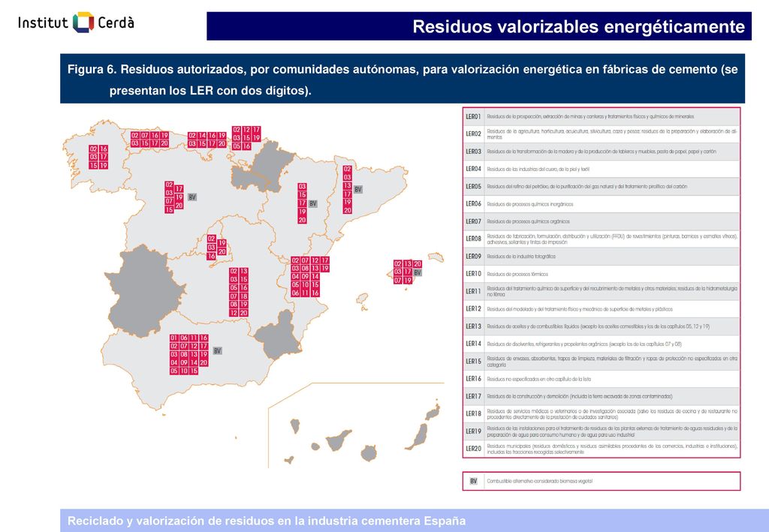Click the '18' code cell in Castilla-La Mancha grid
Viewport: 769px width, 532px height.
coord(244,296)
